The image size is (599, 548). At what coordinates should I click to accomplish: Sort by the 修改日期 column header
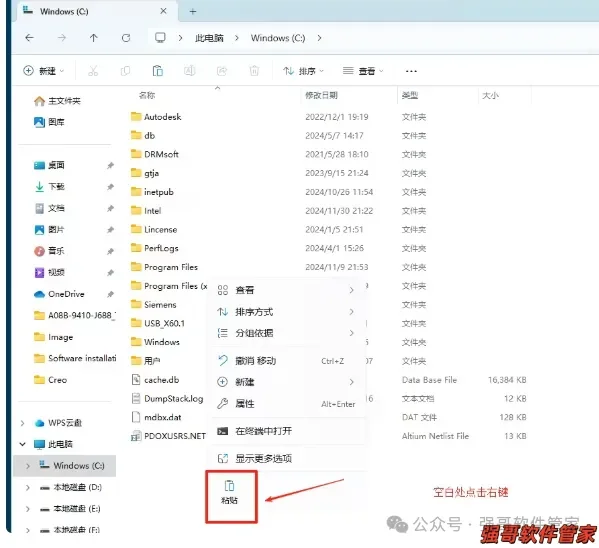click(x=321, y=95)
